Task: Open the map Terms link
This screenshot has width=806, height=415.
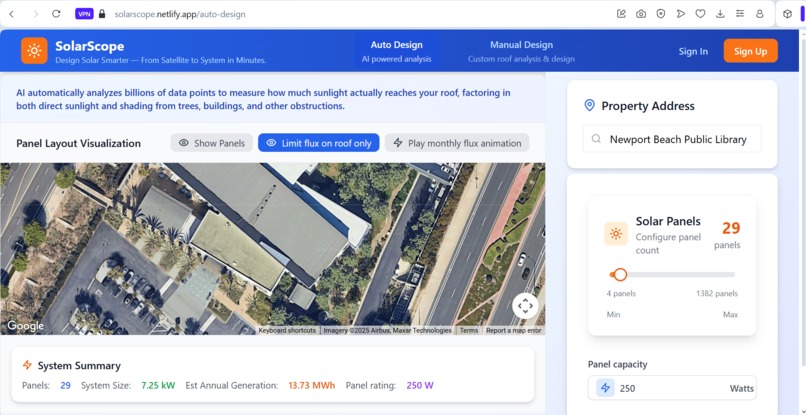Action: 469,331
